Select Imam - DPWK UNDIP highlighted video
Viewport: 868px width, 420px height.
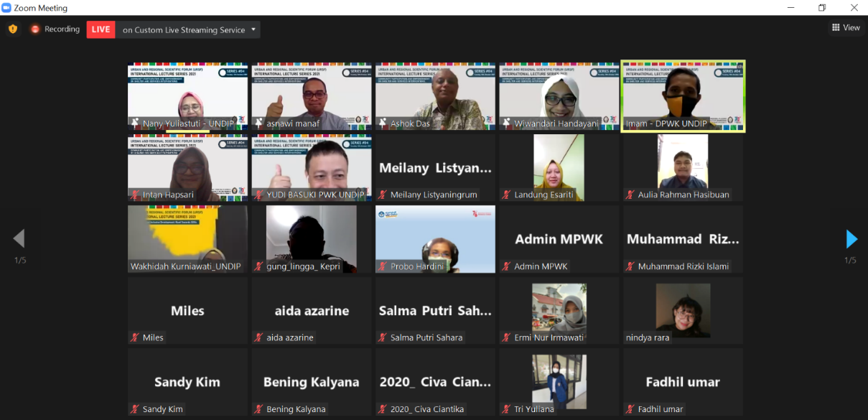tap(683, 95)
